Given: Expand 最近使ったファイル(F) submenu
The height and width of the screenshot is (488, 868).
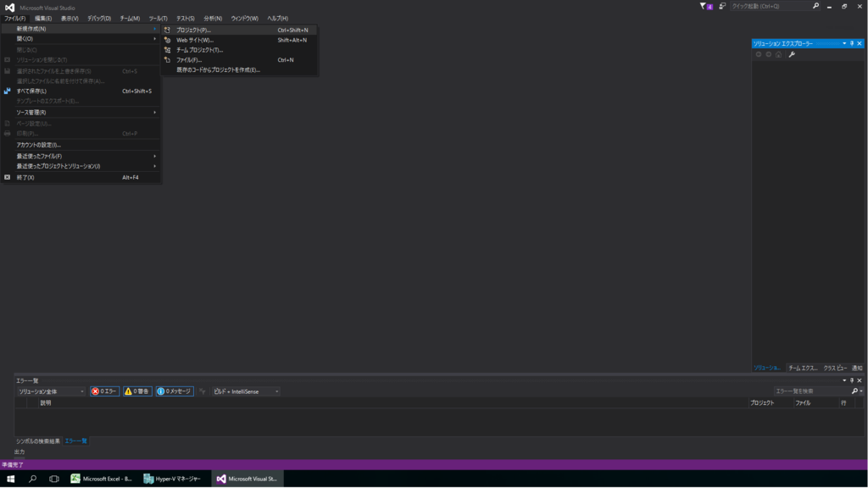Looking at the screenshot, I should (81, 156).
